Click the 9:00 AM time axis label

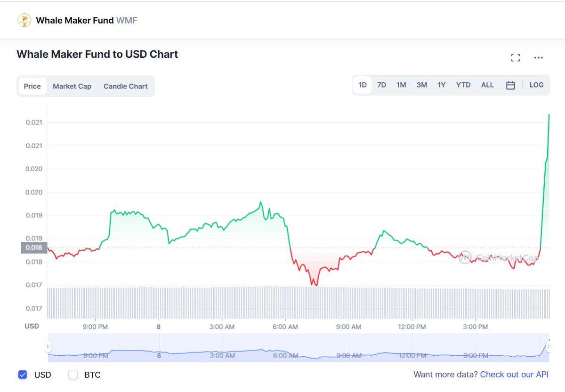(349, 327)
